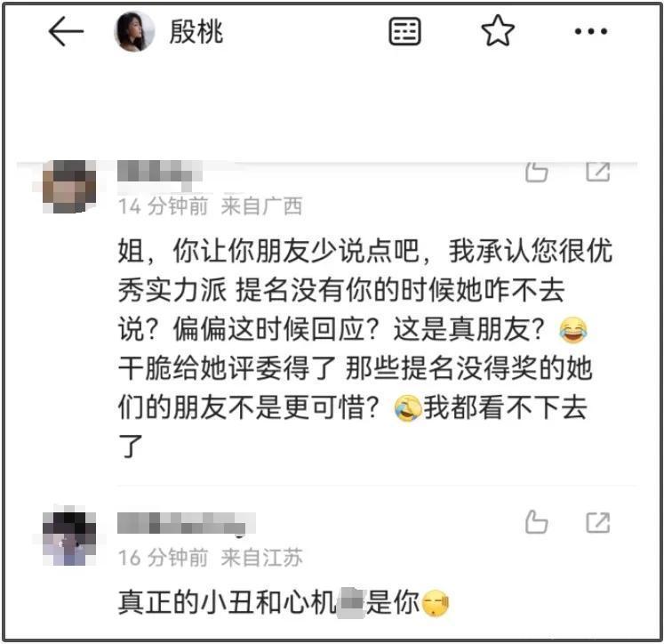Image resolution: width=664 pixels, height=644 pixels.
Task: Tap the blurred username posted 14 分钟前
Action: [159, 172]
